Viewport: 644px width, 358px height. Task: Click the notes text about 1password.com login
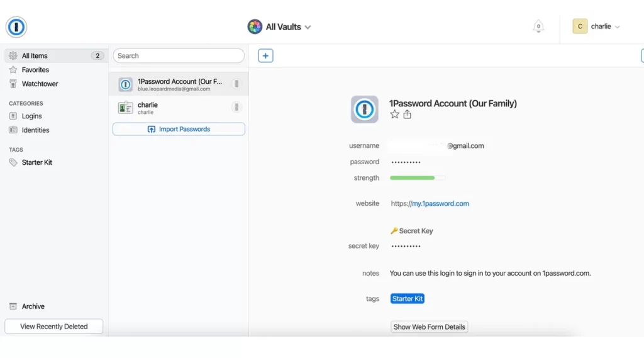(x=490, y=273)
